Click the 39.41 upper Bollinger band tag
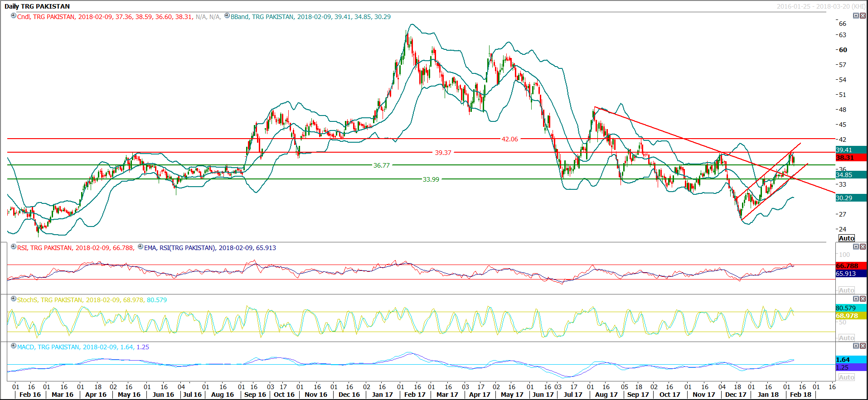868x400 pixels. point(851,150)
